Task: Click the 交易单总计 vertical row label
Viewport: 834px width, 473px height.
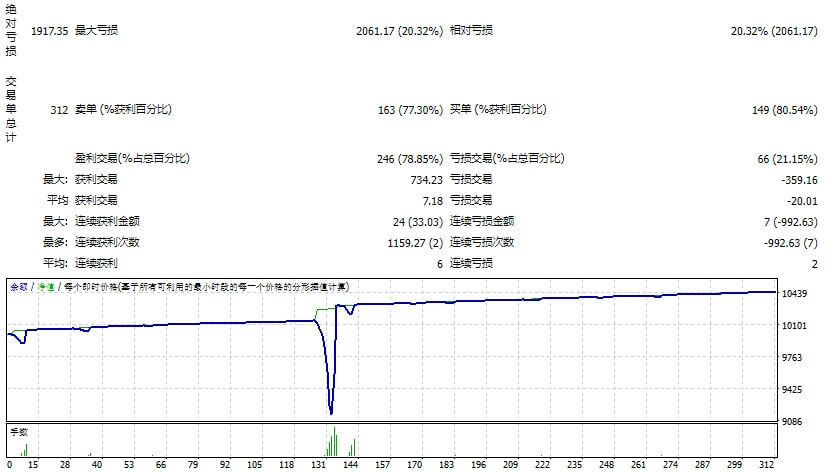Action: (11, 109)
